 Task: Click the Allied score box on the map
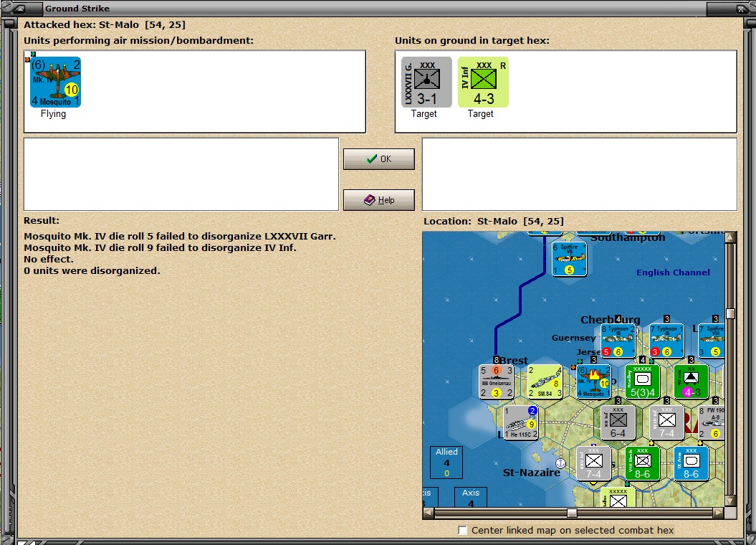coord(446,462)
